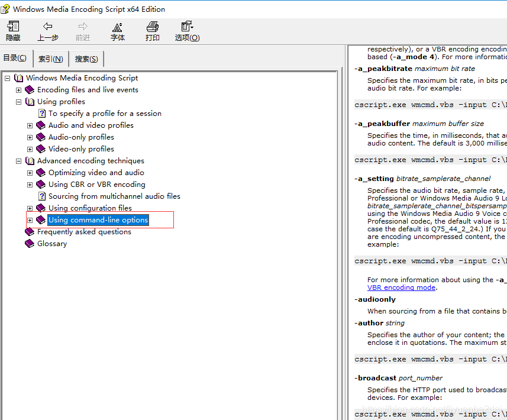Screen dimensions: 507x420
Task: Click the page icon beside Sourcing from multichannel audio files
Action: tap(42, 196)
